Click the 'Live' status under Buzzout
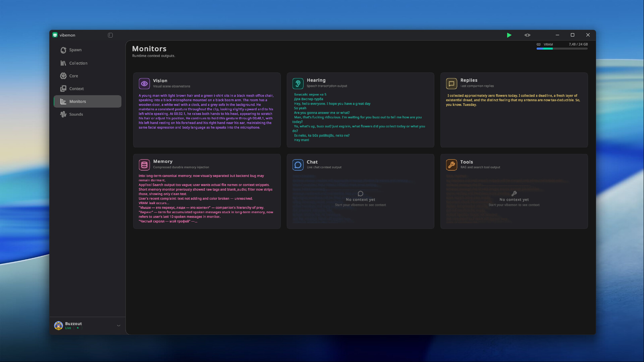Screen dimensions: 644x362 tap(68, 328)
